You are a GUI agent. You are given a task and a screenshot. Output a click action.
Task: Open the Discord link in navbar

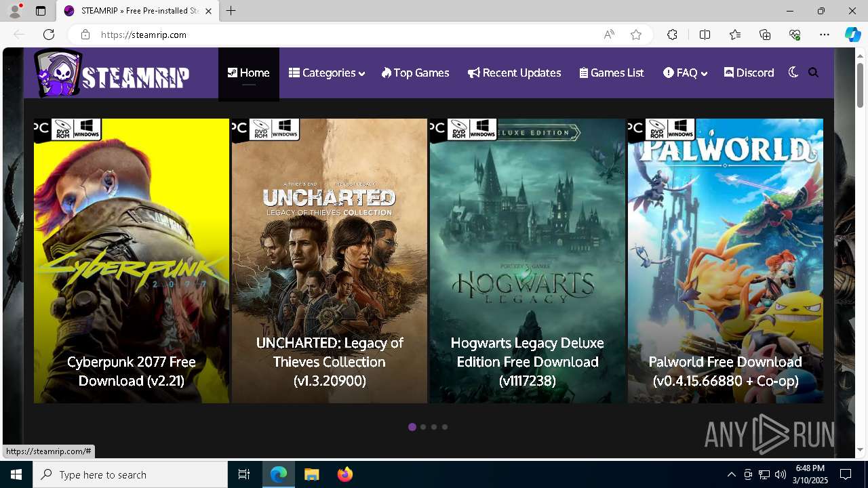[x=749, y=73]
